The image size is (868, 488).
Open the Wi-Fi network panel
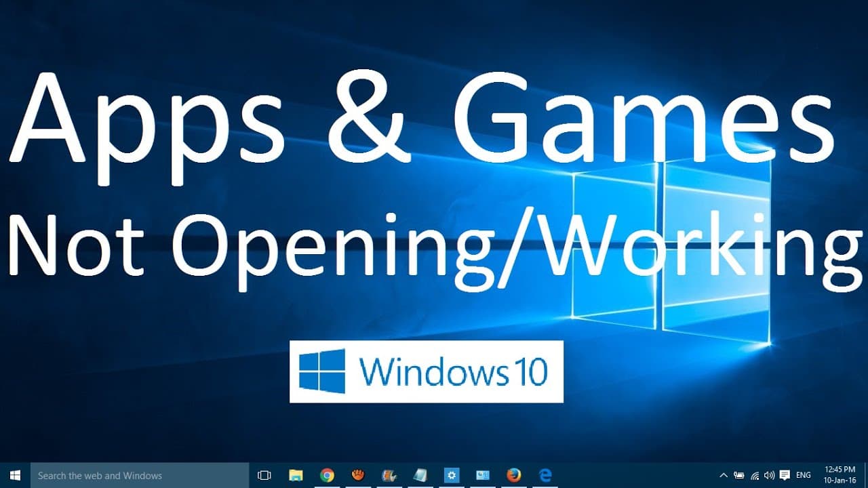[755, 475]
